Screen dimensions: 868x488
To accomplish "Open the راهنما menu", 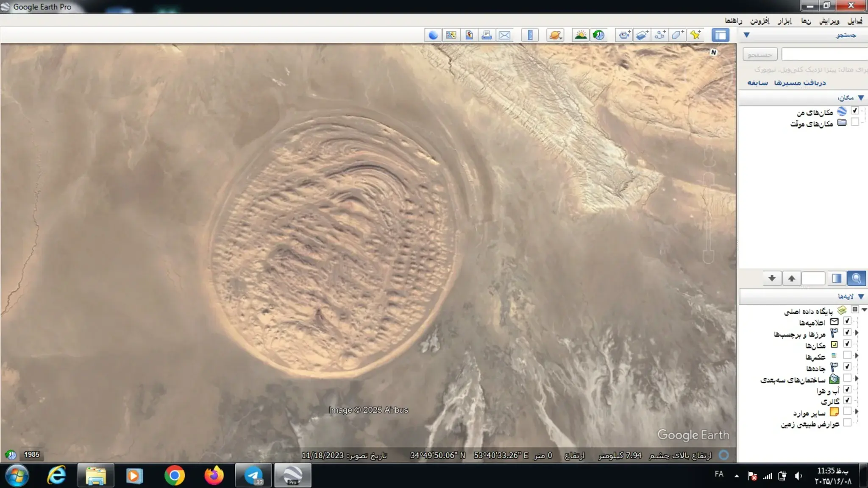I will [x=733, y=21].
